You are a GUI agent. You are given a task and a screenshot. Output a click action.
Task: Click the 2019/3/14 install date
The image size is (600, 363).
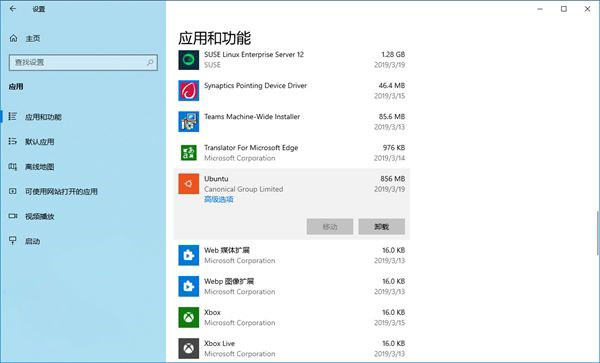tap(390, 158)
